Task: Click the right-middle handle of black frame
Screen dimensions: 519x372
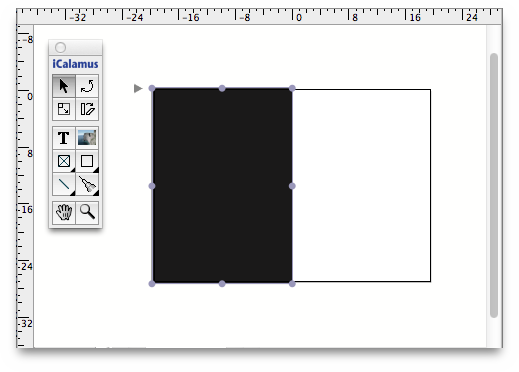Action: [x=292, y=186]
